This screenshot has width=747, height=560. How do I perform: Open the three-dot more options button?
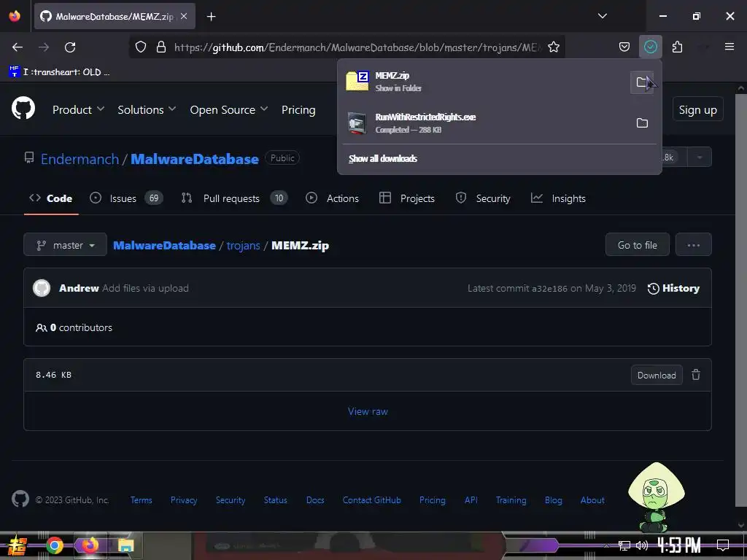pos(693,245)
